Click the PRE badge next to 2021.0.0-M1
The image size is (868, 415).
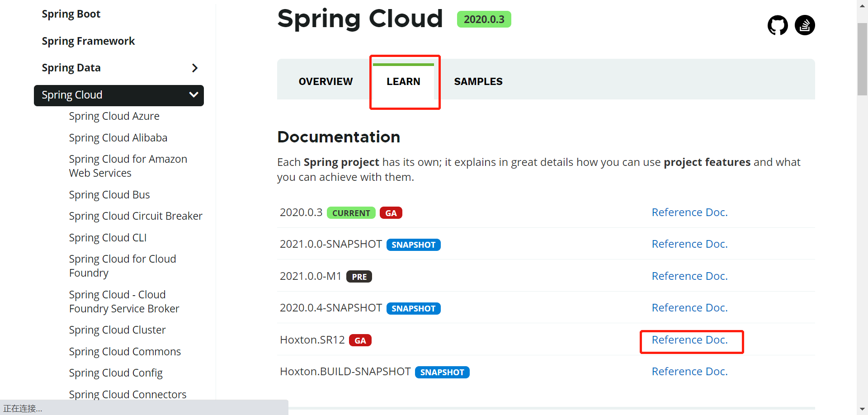[359, 277]
